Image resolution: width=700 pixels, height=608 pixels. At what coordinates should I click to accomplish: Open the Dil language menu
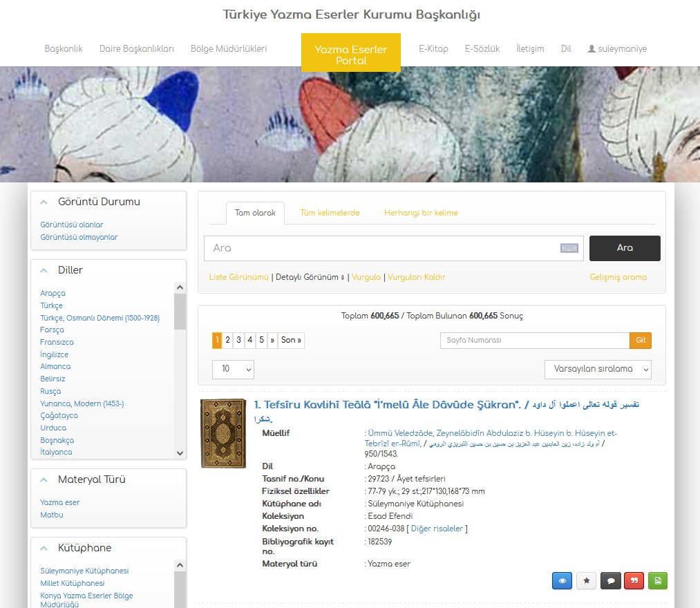566,48
